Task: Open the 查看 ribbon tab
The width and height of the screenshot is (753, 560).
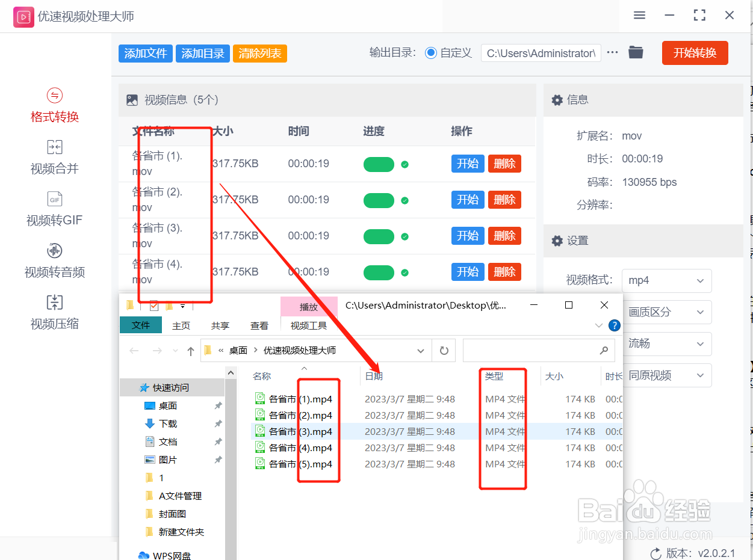Action: (259, 325)
